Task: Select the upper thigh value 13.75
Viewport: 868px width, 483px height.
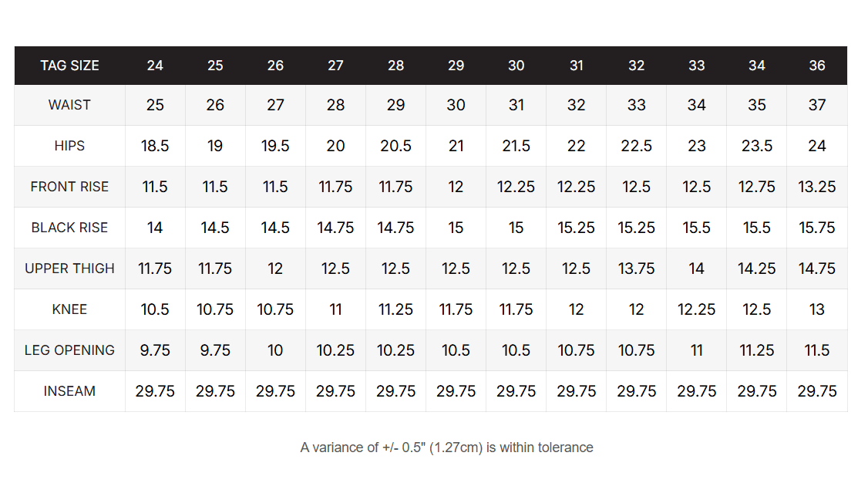Action: coord(637,269)
